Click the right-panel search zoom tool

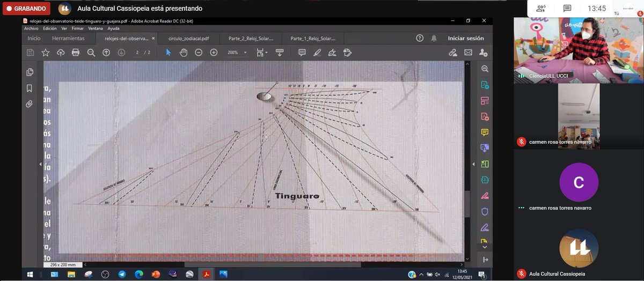[485, 69]
